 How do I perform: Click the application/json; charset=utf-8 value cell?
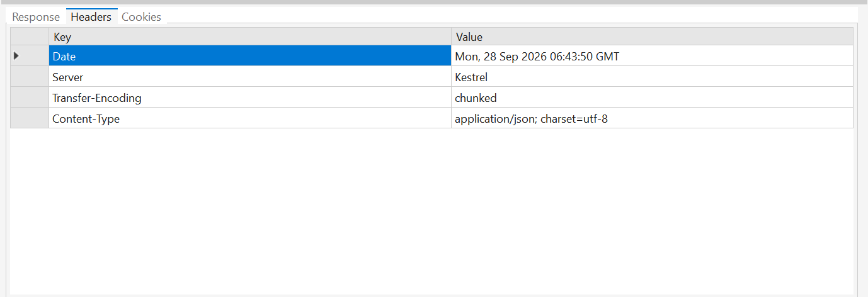click(x=652, y=118)
